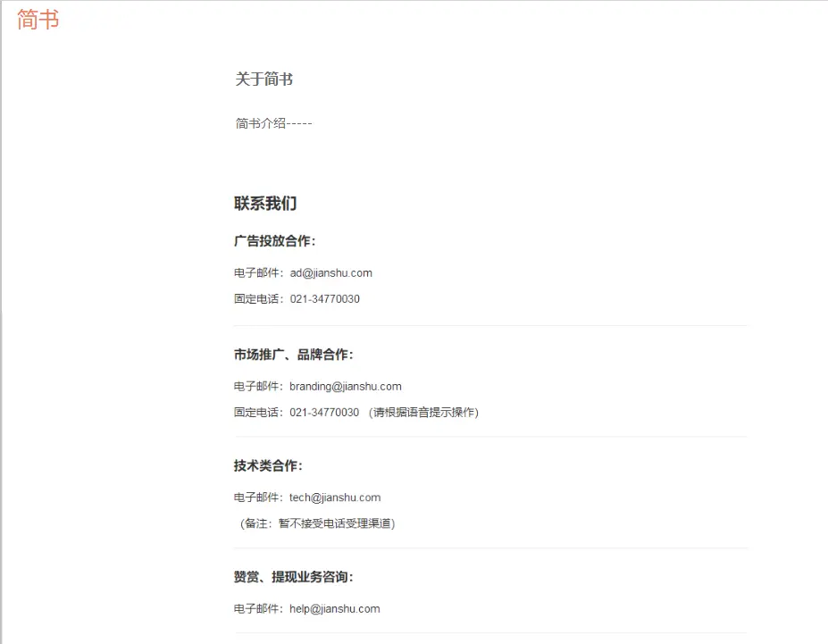Click the 关于简书 heading
This screenshot has width=828, height=644.
pos(264,79)
